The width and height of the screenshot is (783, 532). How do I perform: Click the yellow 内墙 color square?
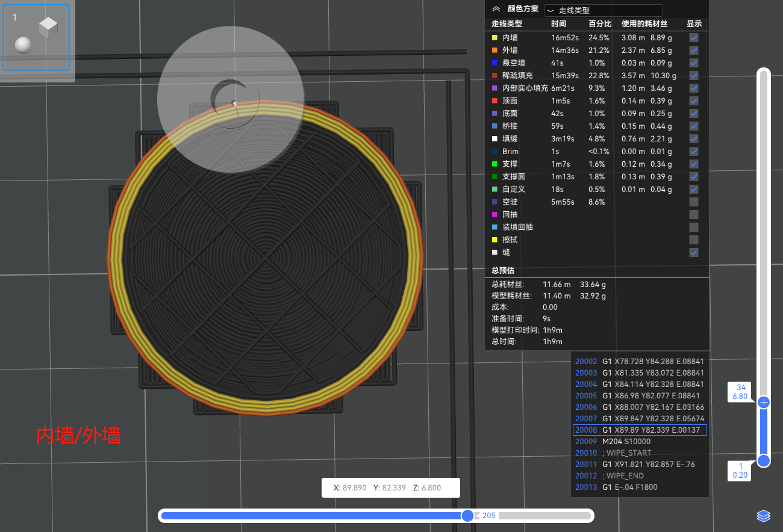pos(494,38)
